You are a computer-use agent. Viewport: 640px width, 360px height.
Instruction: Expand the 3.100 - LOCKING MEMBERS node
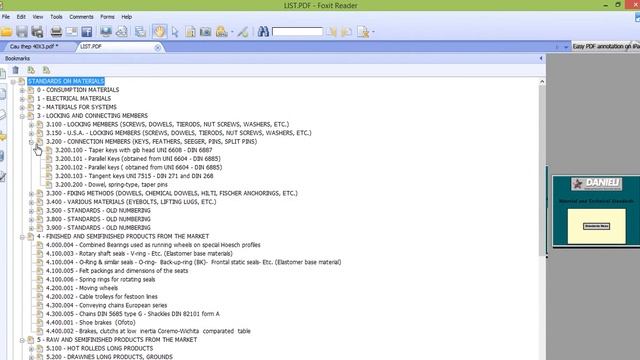click(31, 124)
